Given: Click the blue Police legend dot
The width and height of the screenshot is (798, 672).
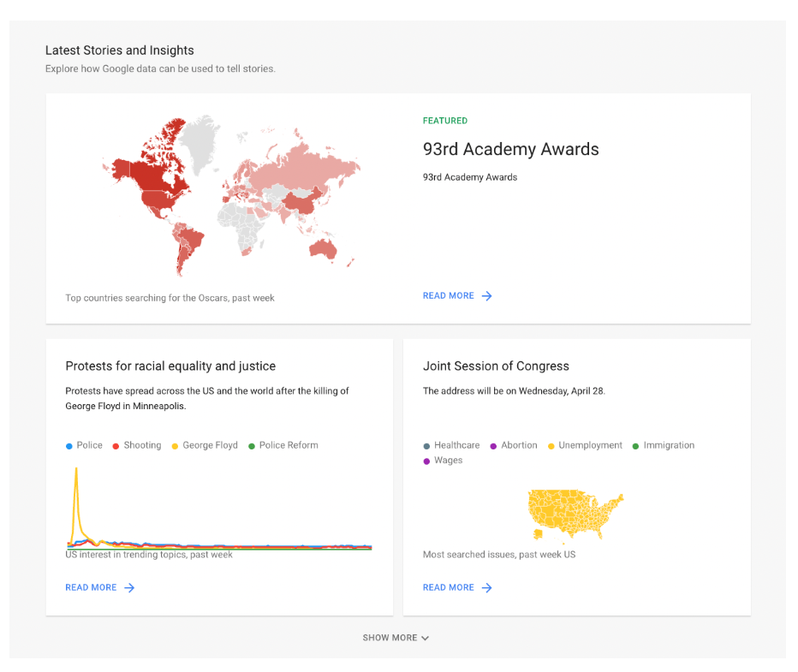Looking at the screenshot, I should (69, 446).
